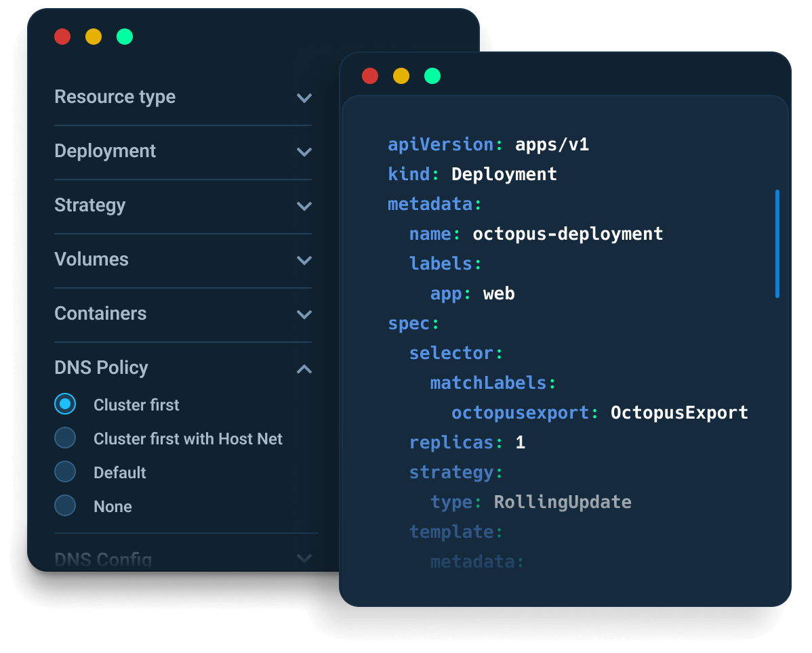Expand the Containers section chevron
The image size is (812, 653).
pyautogui.click(x=304, y=314)
